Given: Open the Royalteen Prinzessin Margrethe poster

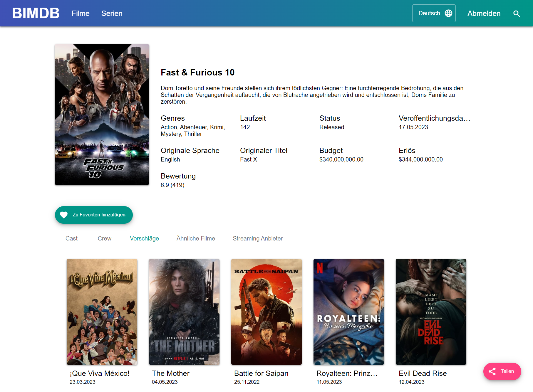Looking at the screenshot, I should pos(349,312).
